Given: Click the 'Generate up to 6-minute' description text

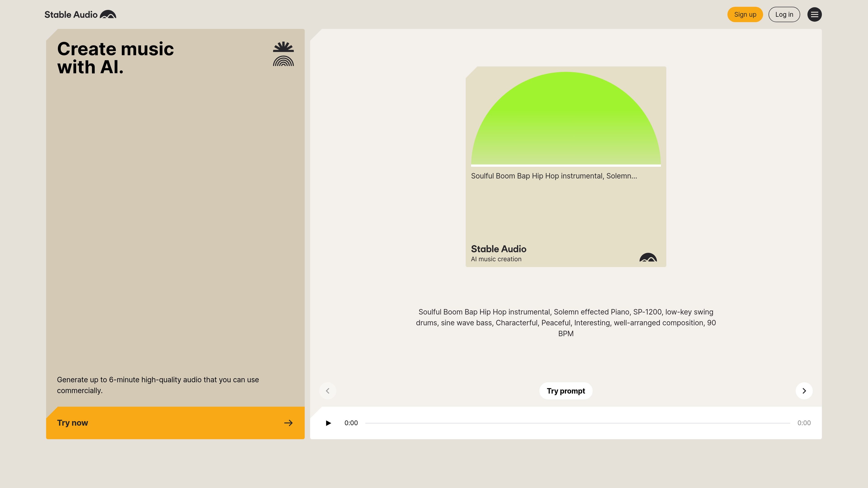Looking at the screenshot, I should pyautogui.click(x=158, y=385).
